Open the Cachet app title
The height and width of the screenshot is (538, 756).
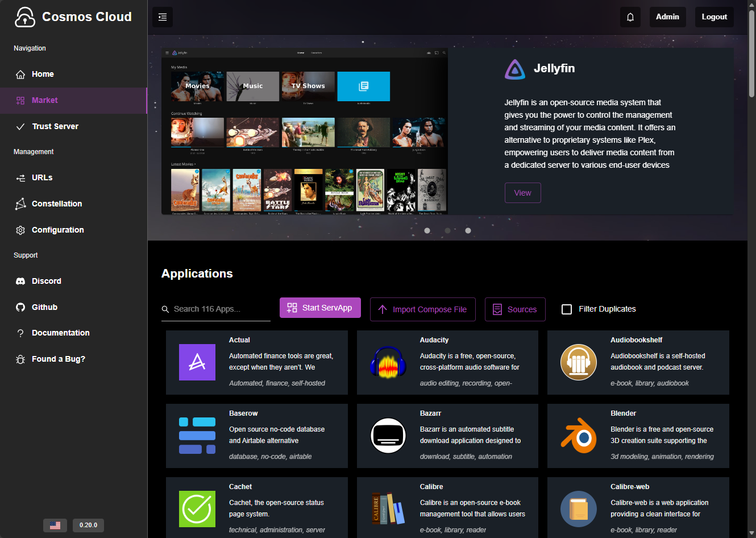pyautogui.click(x=240, y=487)
